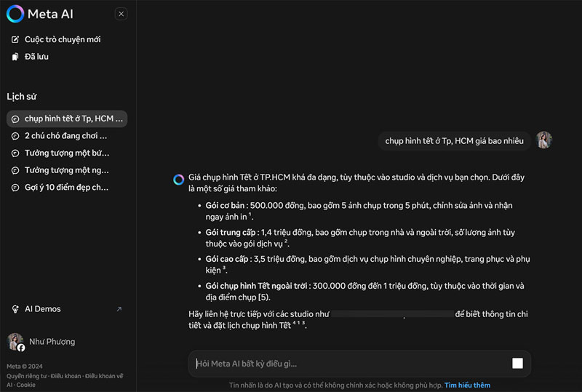Open the Điều khoản footer link
The image size is (582, 392).
[x=65, y=376]
